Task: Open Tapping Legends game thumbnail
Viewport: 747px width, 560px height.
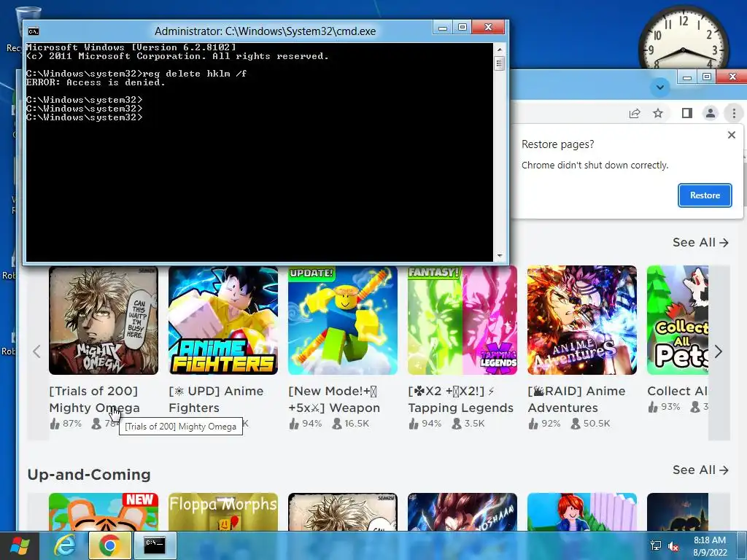Action: tap(462, 320)
